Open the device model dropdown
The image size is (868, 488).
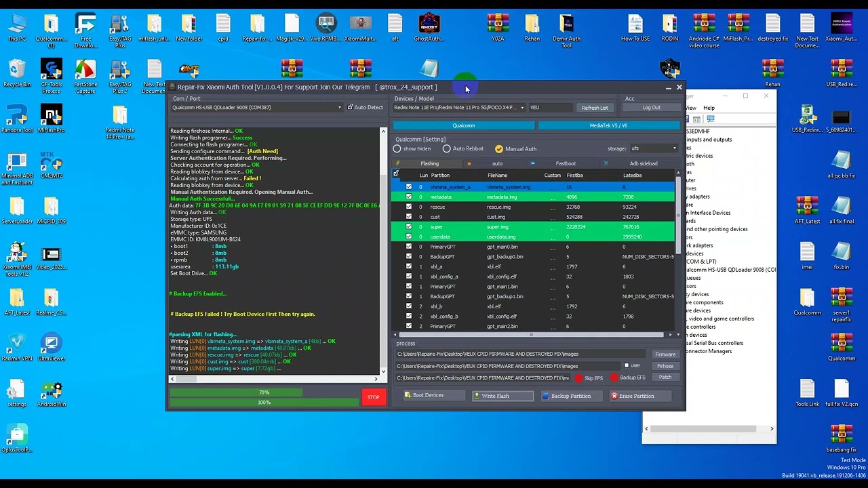pyautogui.click(x=459, y=107)
